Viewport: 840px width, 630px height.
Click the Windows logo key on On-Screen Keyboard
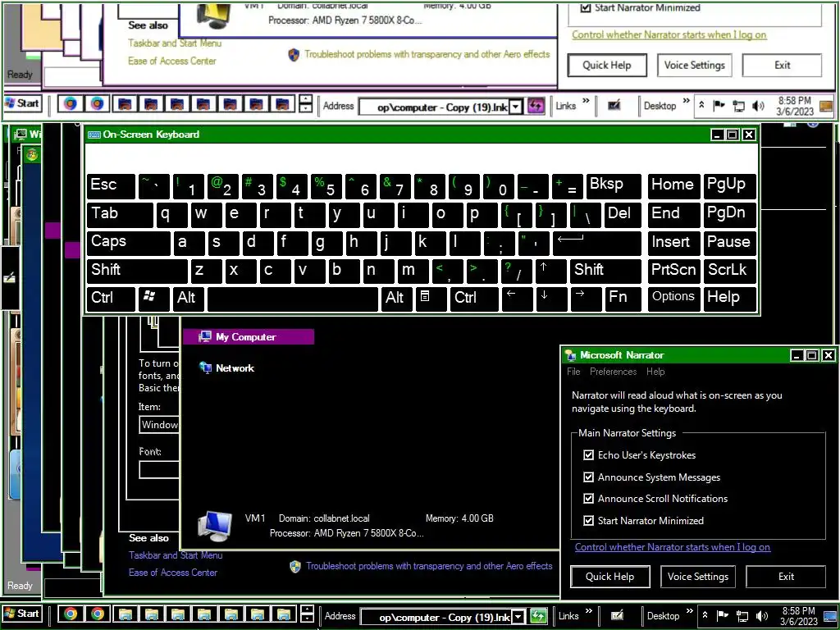tap(154, 299)
